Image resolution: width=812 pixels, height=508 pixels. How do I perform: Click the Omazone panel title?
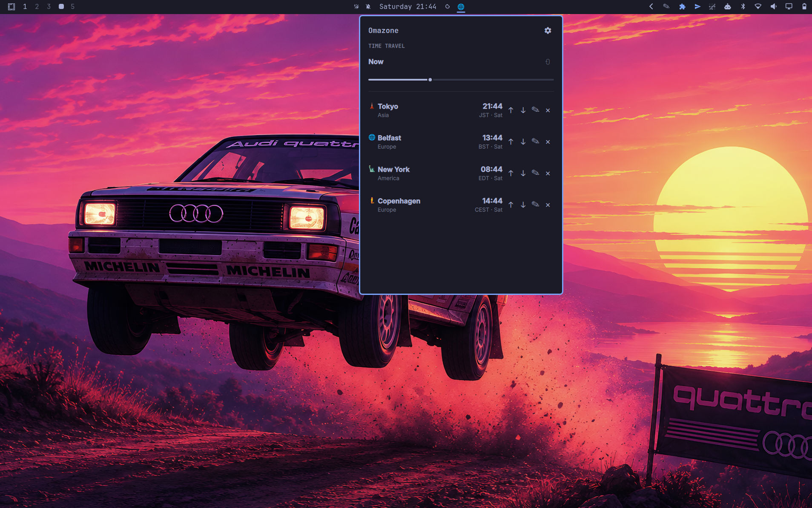coord(383,31)
